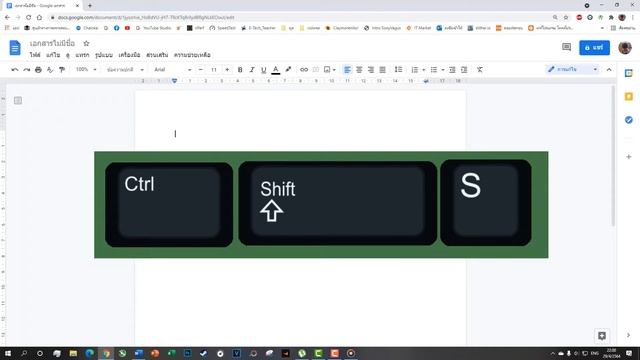Open a new Chrome tab

90,6
